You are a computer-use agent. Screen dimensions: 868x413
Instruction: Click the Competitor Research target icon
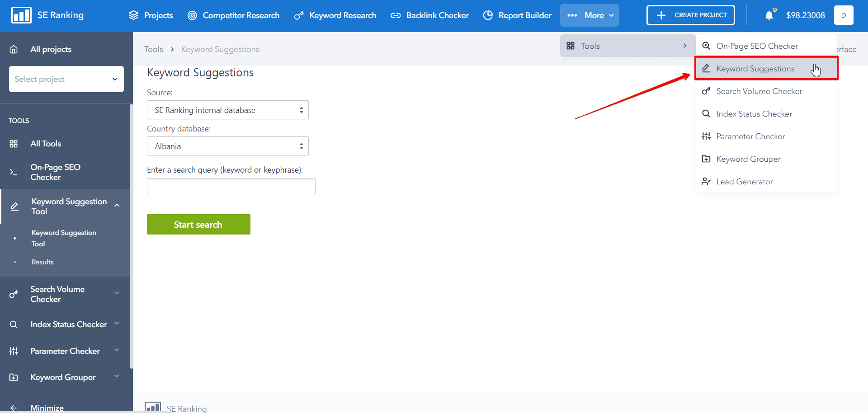pos(192,15)
